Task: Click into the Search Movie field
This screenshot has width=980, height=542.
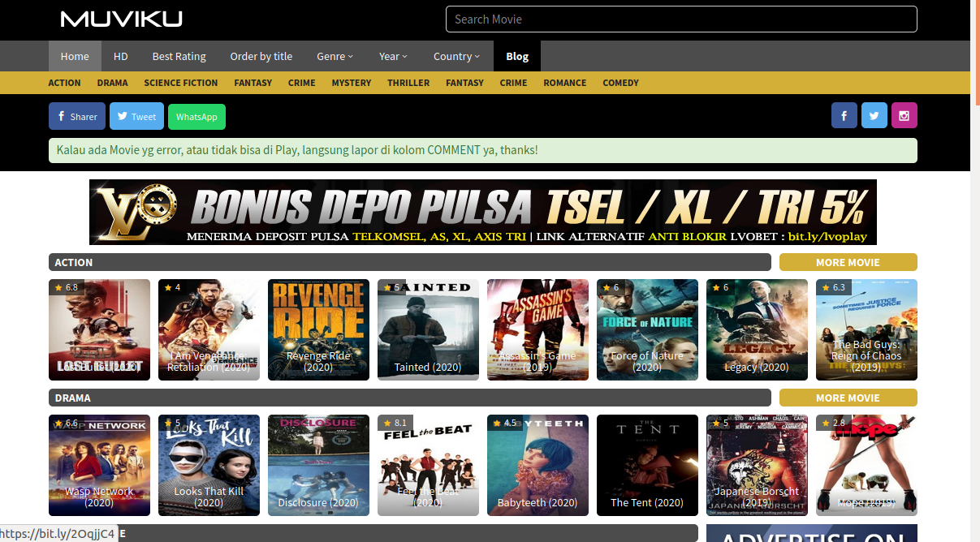Action: coord(681,19)
